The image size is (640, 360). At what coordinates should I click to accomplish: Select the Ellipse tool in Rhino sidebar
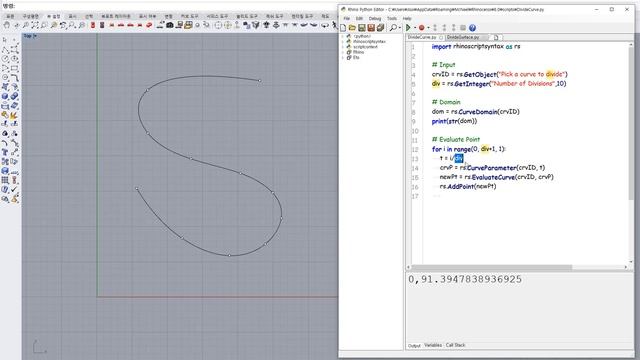[x=15, y=59]
